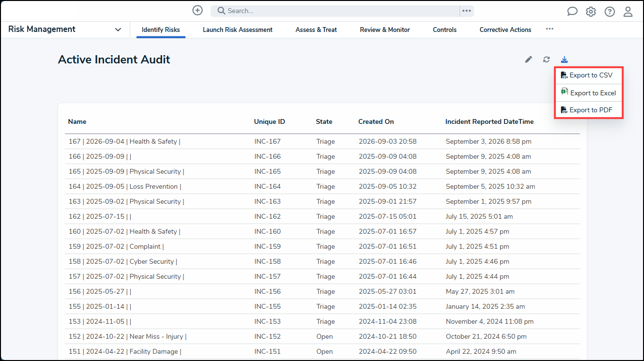
Task: Open the Corrective Actions tab
Action: click(x=506, y=30)
